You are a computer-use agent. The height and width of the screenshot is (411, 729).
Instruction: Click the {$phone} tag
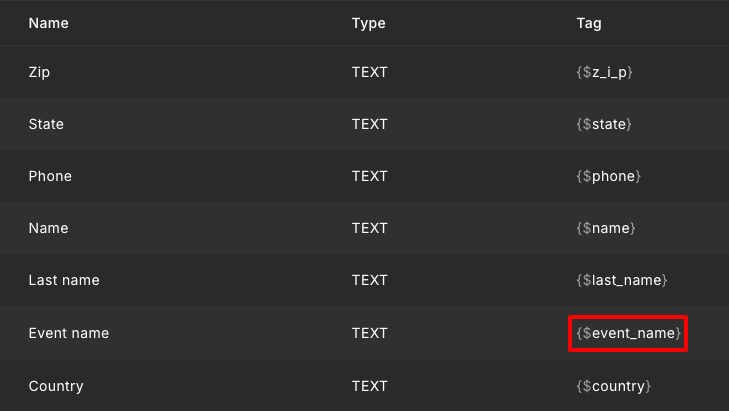609,176
